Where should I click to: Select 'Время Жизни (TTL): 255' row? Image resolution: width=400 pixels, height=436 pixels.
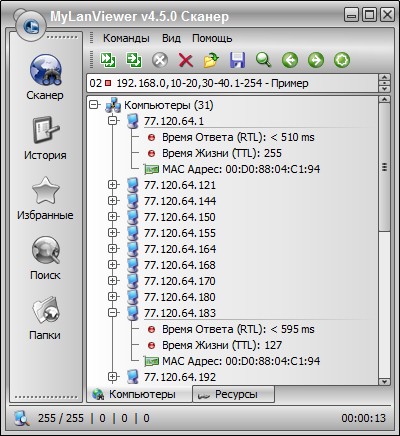point(222,153)
